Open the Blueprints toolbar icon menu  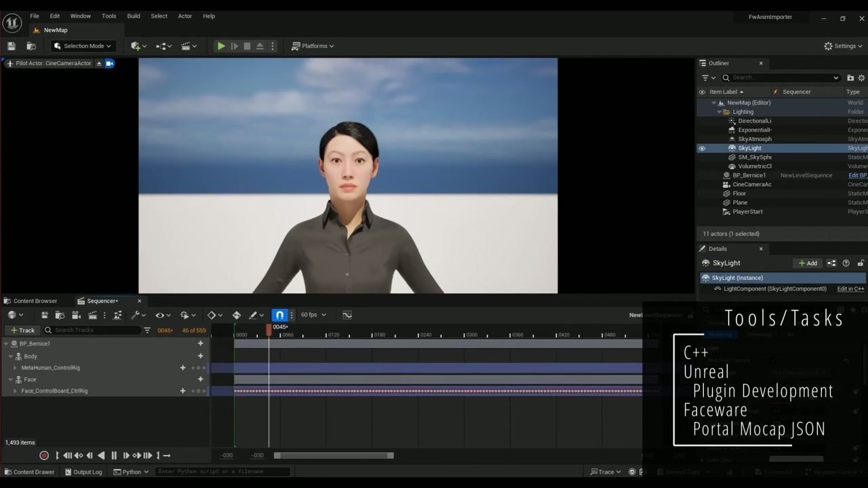[x=163, y=46]
